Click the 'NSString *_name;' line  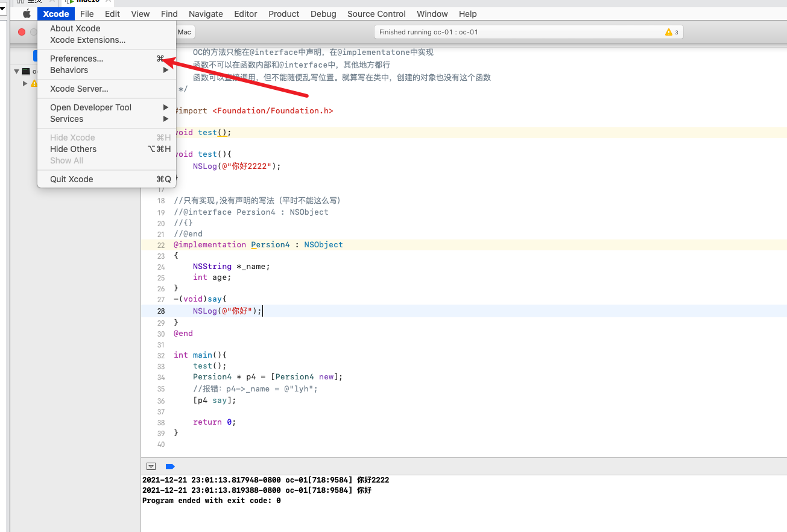click(x=232, y=266)
